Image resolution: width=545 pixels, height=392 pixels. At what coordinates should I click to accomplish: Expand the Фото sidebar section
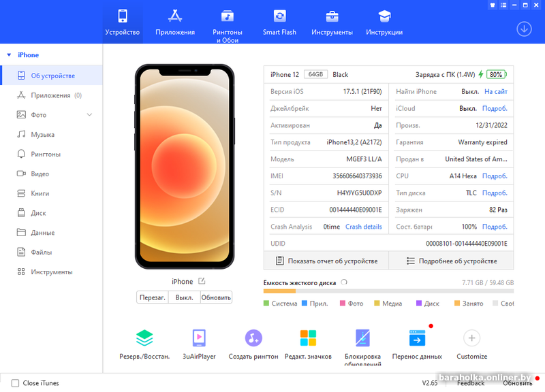point(89,115)
